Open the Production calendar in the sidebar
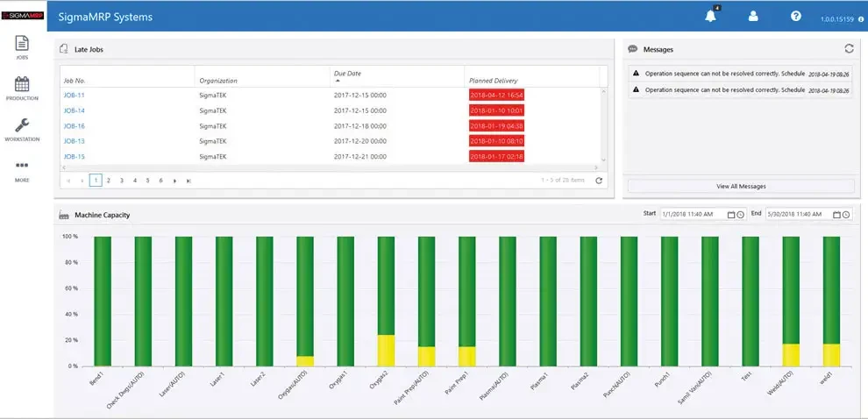 point(22,88)
